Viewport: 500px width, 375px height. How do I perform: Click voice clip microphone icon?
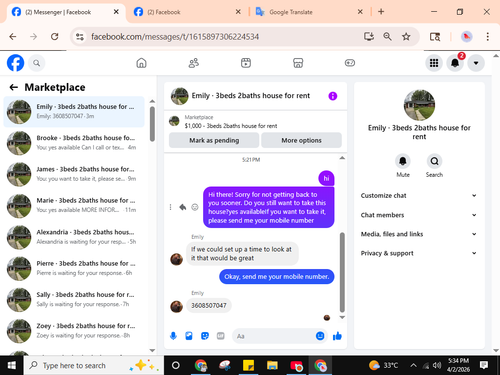point(173,336)
